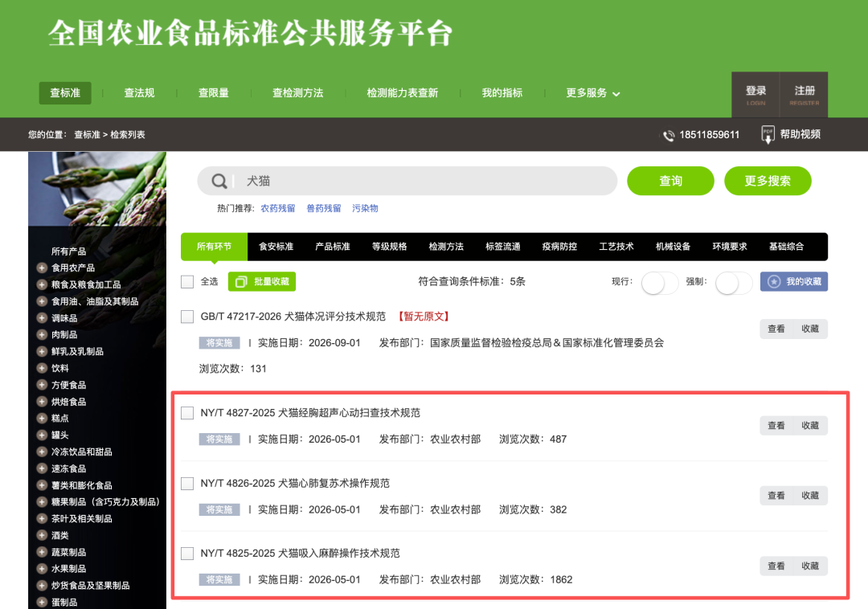Expand the 食用农产品 category
Image resolution: width=868 pixels, height=609 pixels.
click(x=42, y=268)
